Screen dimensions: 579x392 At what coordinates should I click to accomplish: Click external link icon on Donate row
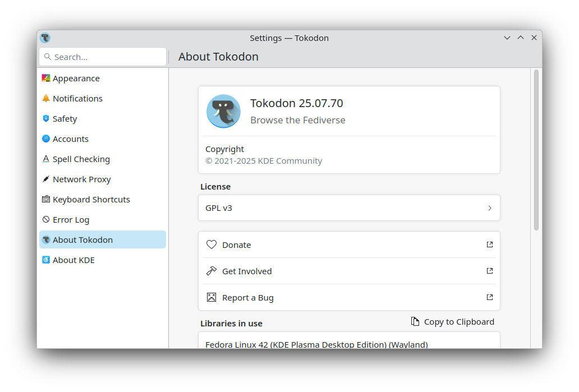tap(490, 245)
